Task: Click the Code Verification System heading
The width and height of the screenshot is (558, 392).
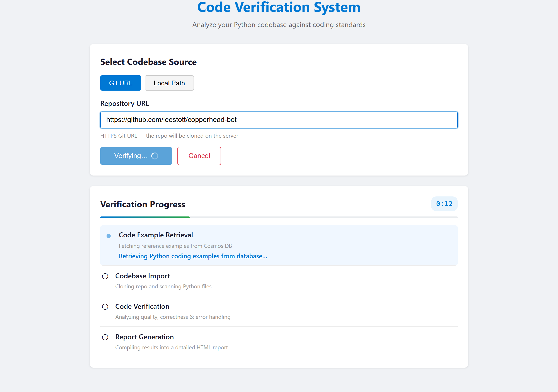Action: point(279,8)
